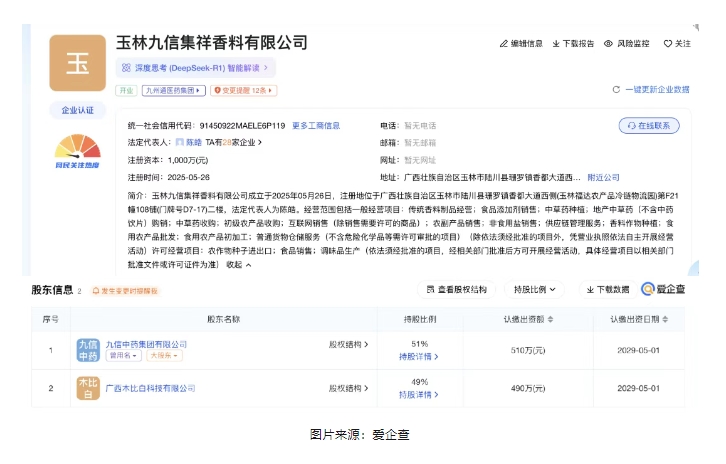This screenshot has width=726, height=464.
Task: Click 510万(元) contribution cell
Action: [x=528, y=351]
